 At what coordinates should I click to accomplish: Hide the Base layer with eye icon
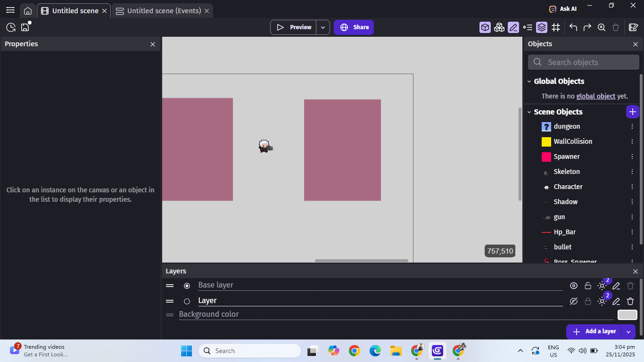tap(574, 286)
